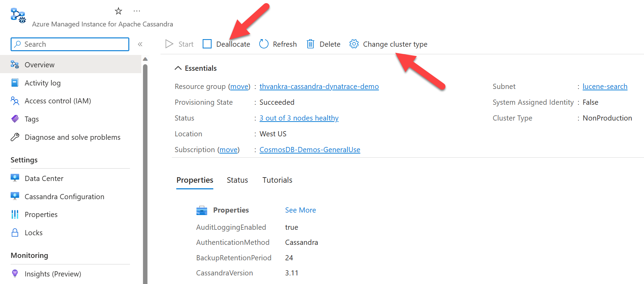Click the Diagnose wrench icon
The width and height of the screenshot is (644, 284).
tap(15, 137)
